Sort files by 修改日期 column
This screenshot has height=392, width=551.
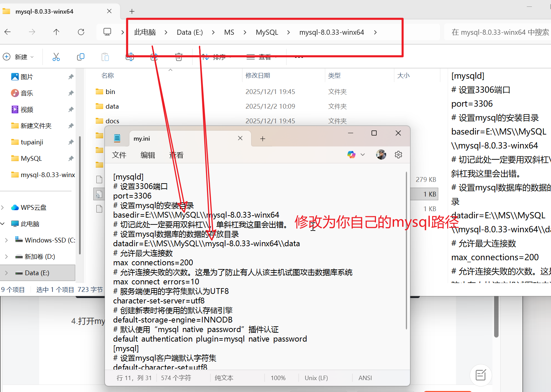[258, 76]
